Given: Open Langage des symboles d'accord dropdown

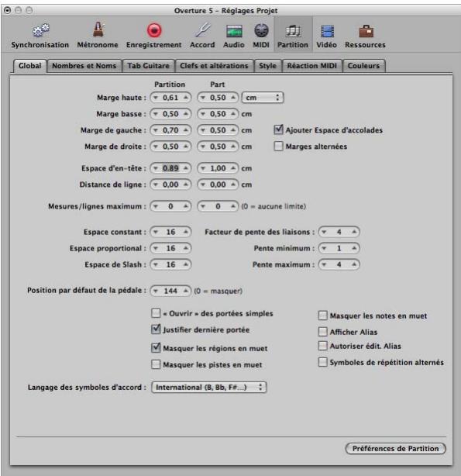Looking at the screenshot, I should [208, 388].
